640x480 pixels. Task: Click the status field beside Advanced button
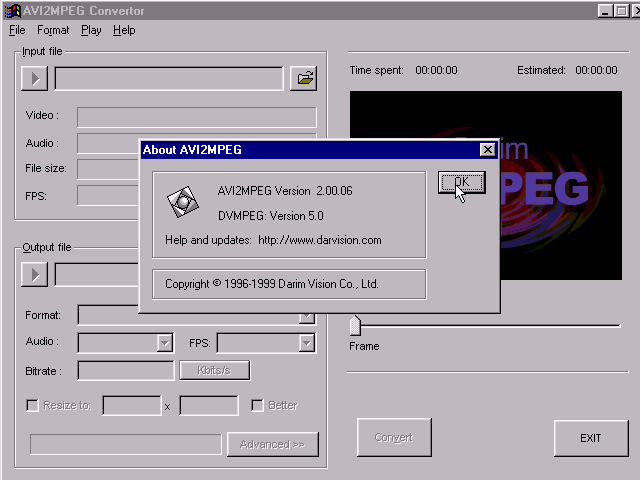click(126, 444)
